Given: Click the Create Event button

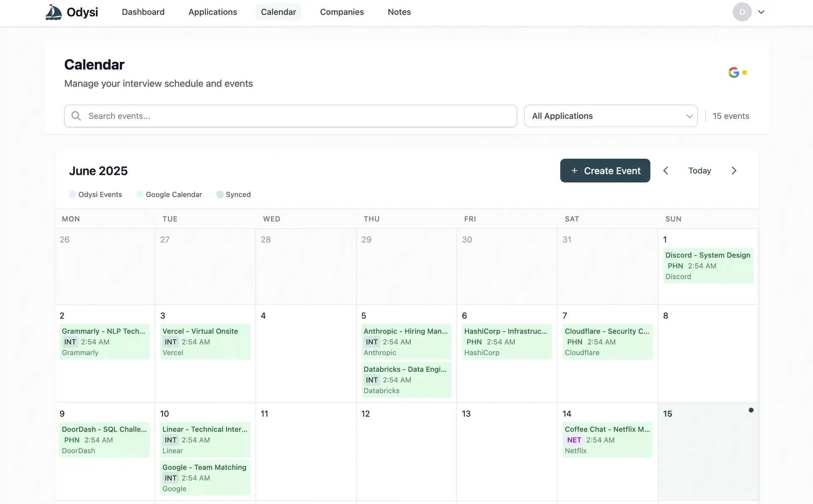Looking at the screenshot, I should tap(605, 171).
